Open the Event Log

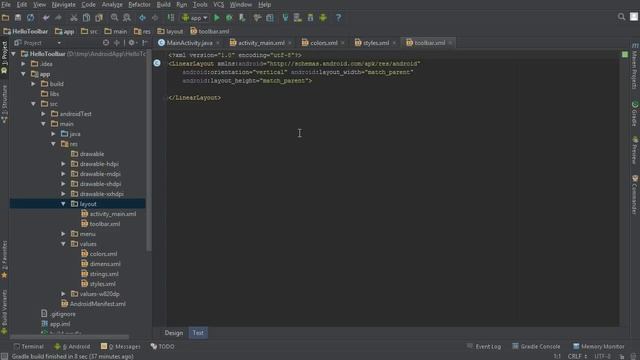(x=484, y=347)
